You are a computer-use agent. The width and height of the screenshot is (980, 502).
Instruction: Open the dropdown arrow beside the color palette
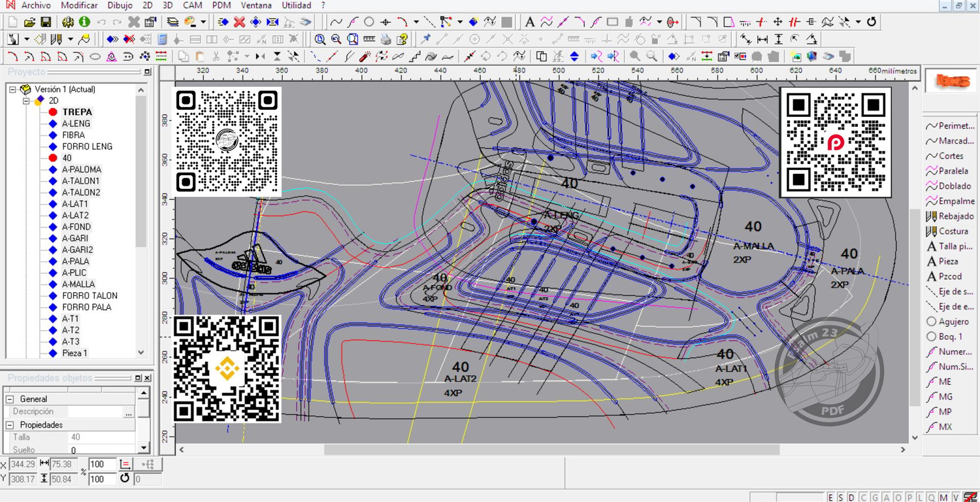(x=203, y=22)
